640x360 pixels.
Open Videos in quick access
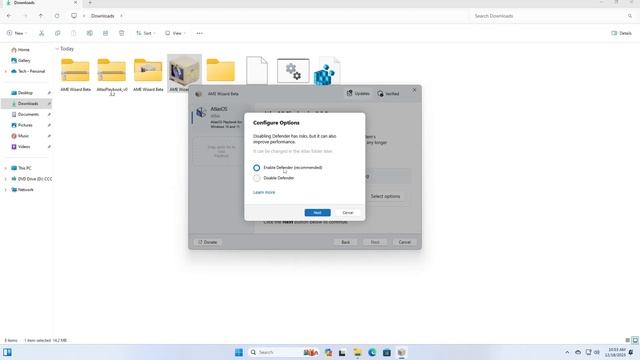[x=24, y=147]
